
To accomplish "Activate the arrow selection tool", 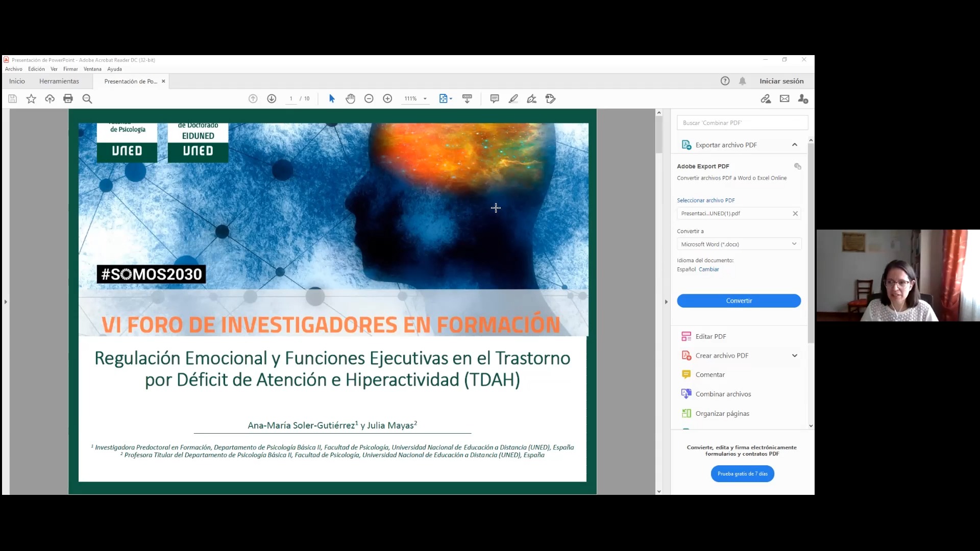I will (x=332, y=99).
